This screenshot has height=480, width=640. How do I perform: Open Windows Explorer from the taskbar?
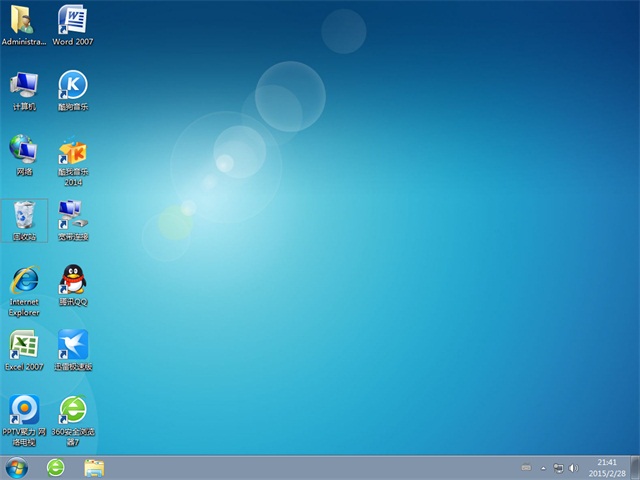(x=94, y=467)
